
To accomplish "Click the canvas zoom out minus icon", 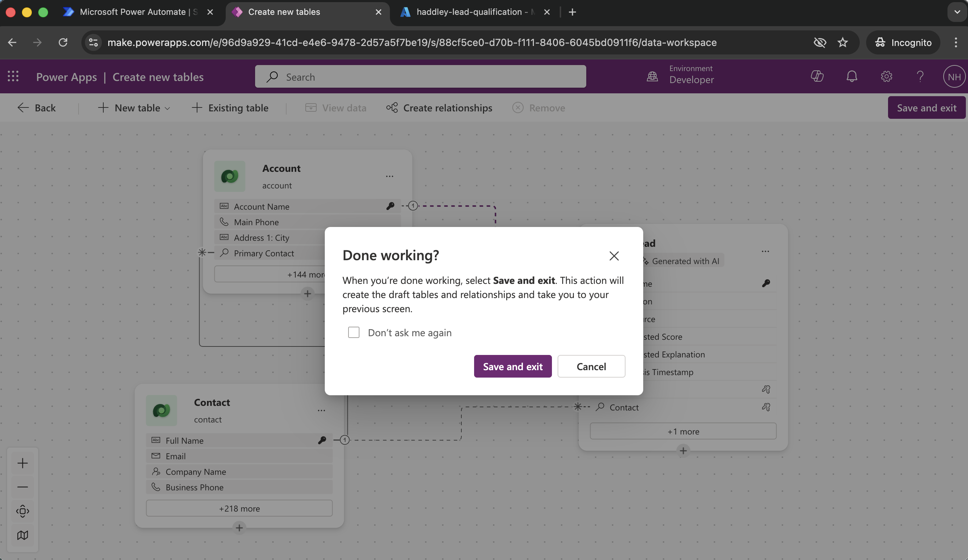I will click(x=23, y=487).
